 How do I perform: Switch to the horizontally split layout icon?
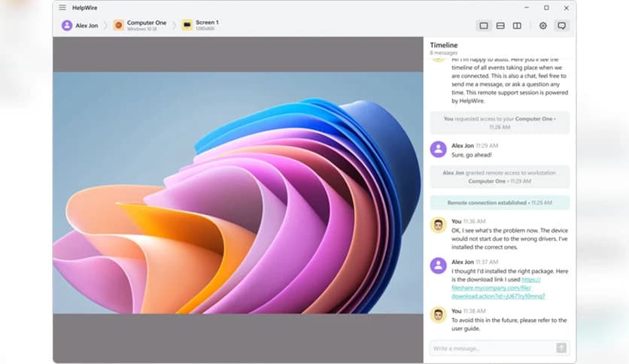[500, 26]
